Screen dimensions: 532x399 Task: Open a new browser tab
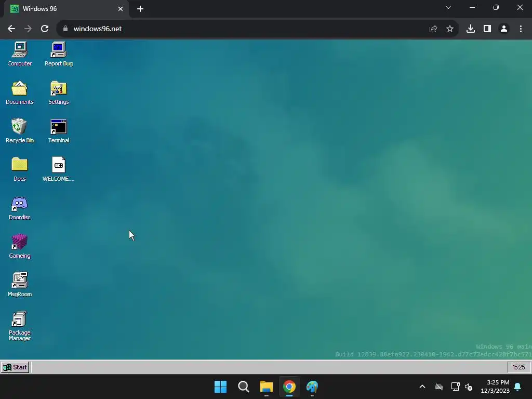pyautogui.click(x=140, y=9)
